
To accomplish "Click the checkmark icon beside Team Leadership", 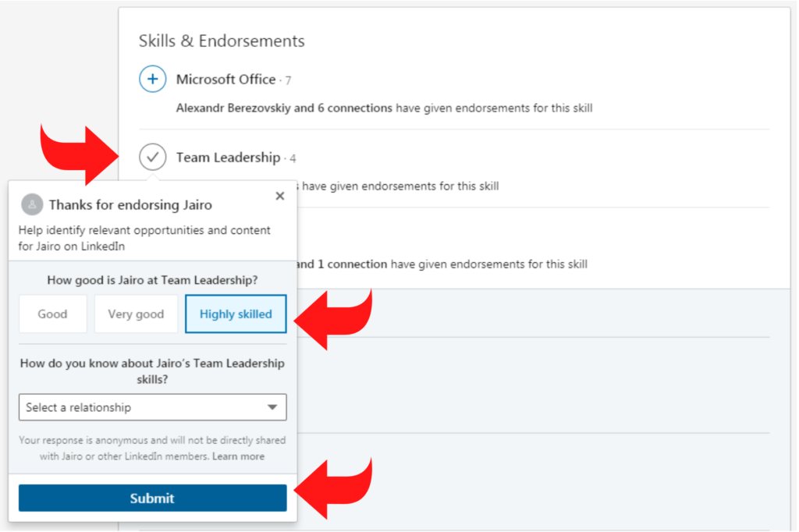I will pos(153,157).
